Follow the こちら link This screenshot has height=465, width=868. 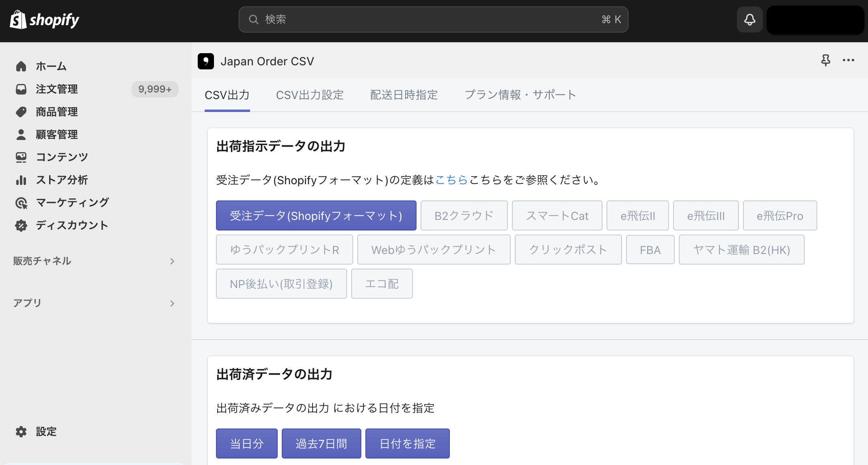point(451,180)
